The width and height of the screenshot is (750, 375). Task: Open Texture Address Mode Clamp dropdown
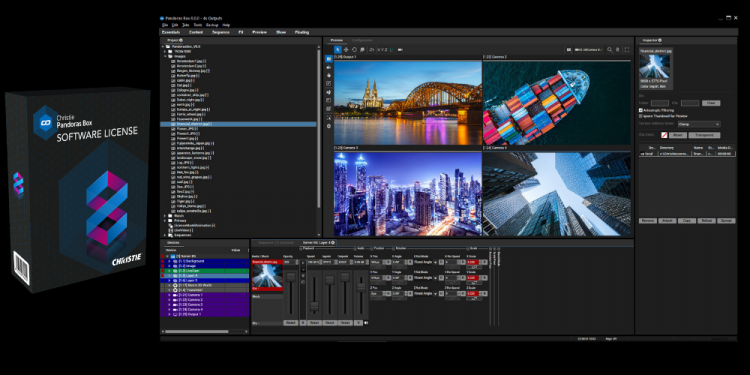699,124
